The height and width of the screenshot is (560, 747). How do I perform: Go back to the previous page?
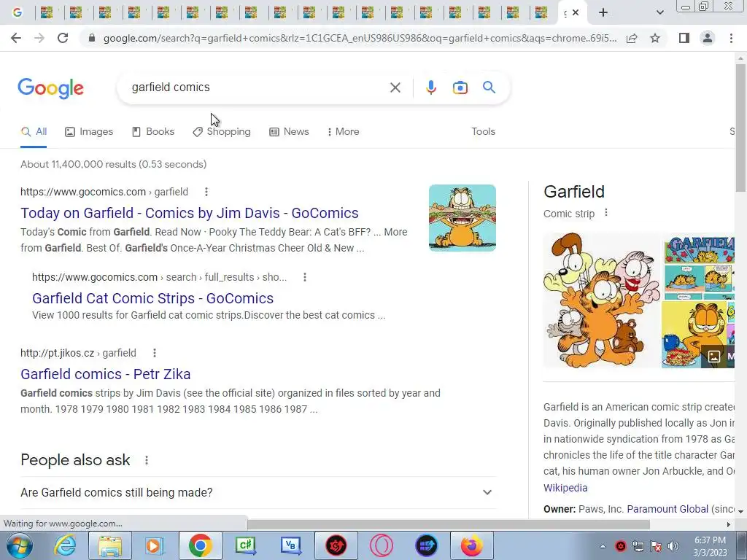click(x=16, y=38)
